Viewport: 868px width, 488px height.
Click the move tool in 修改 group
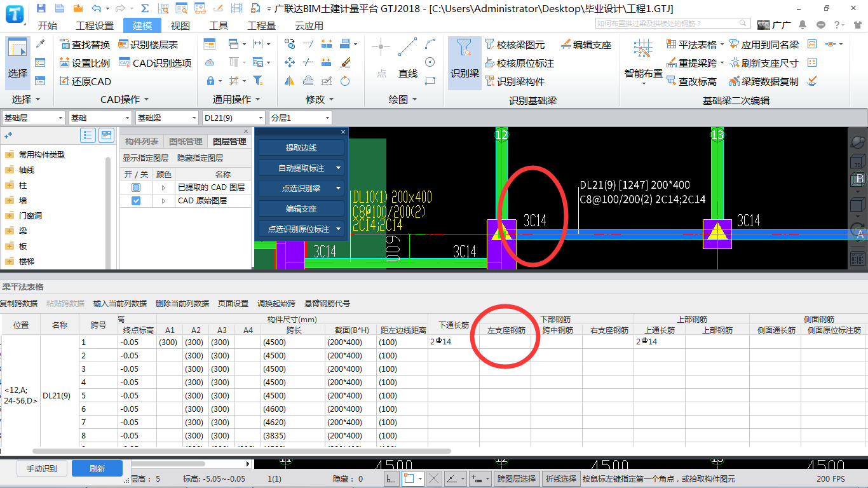[x=290, y=62]
